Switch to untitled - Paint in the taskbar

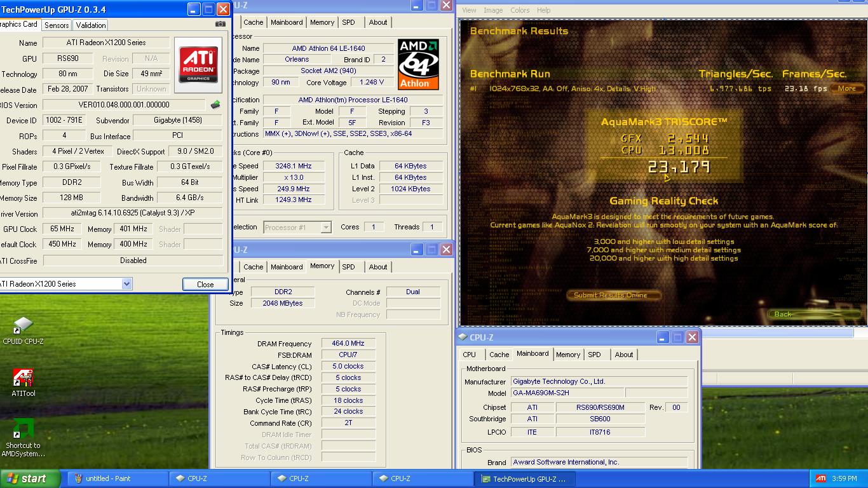[x=118, y=478]
